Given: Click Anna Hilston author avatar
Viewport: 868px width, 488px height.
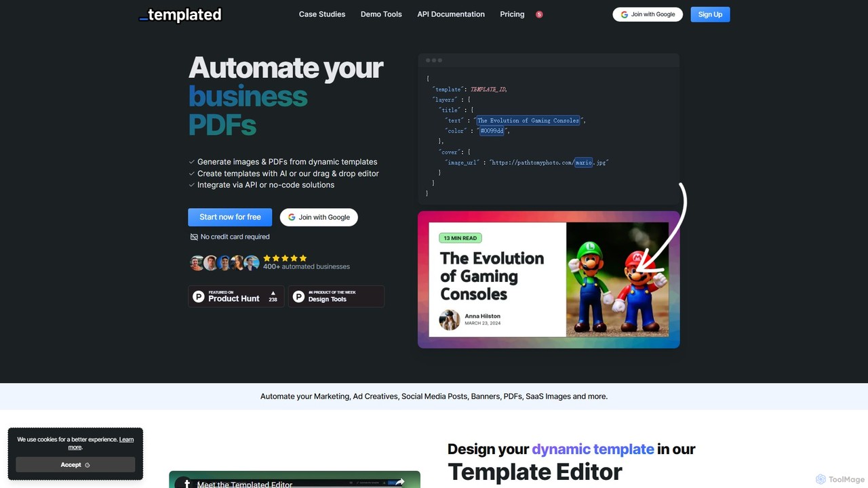Looking at the screenshot, I should point(450,320).
